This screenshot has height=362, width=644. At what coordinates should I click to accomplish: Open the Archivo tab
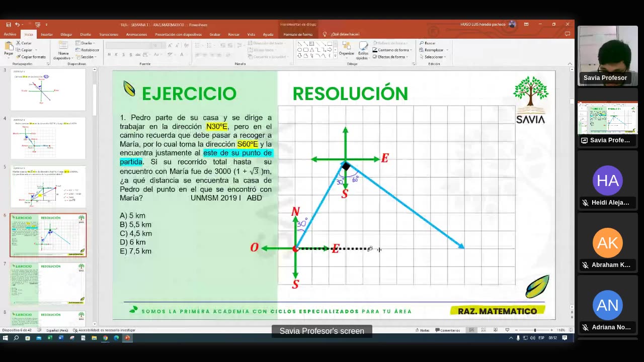10,34
